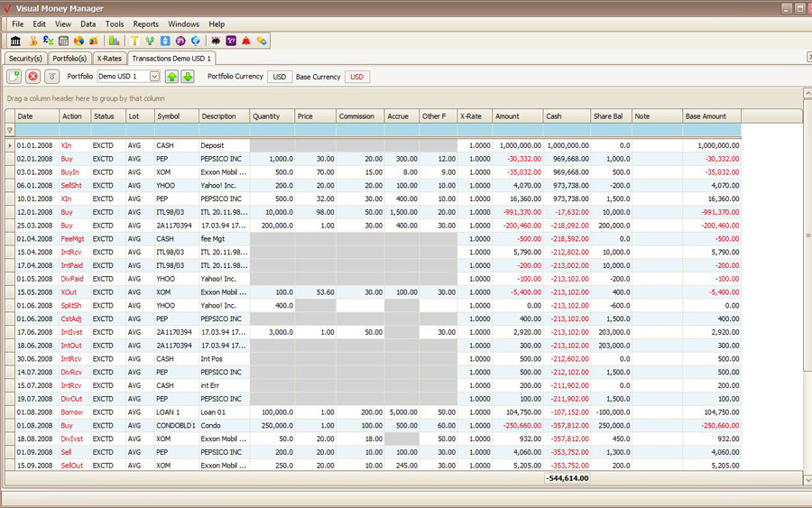This screenshot has height=508, width=812.
Task: Sort by the Date column header
Action: 37,116
